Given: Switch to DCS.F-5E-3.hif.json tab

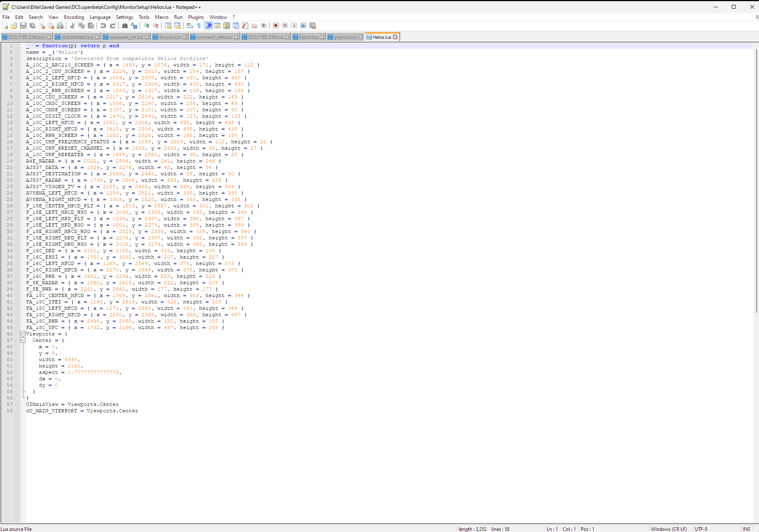Looking at the screenshot, I should [x=26, y=37].
